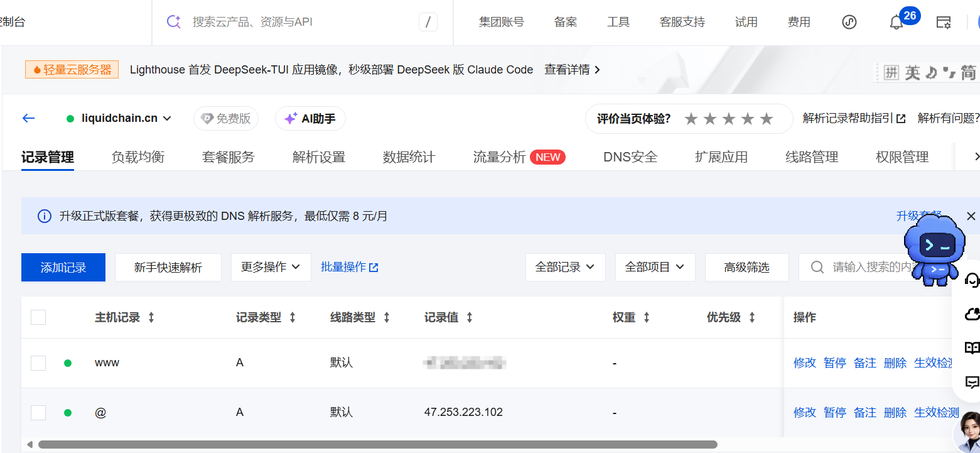Sort by 记录类型 column
The image size is (980, 453).
pos(293,318)
